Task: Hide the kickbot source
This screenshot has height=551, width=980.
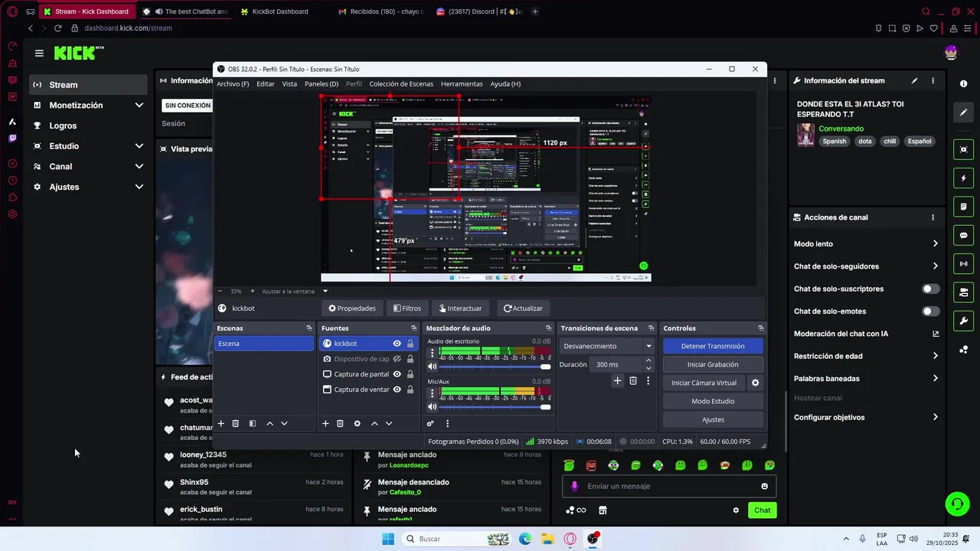Action: [397, 344]
